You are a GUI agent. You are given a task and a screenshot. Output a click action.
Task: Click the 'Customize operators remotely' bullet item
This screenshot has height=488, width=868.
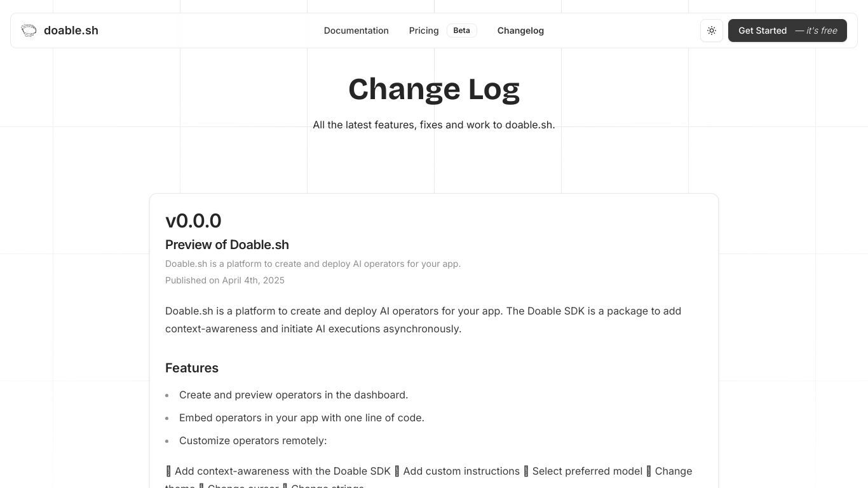[253, 440]
